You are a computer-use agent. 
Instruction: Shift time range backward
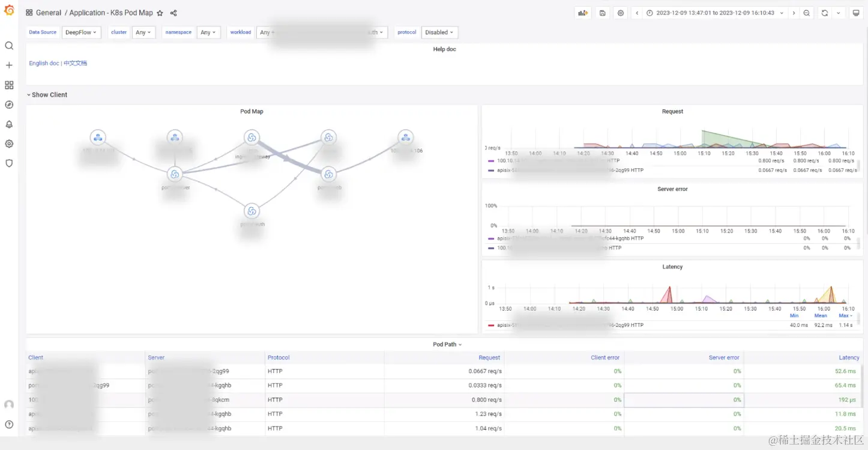click(x=637, y=13)
